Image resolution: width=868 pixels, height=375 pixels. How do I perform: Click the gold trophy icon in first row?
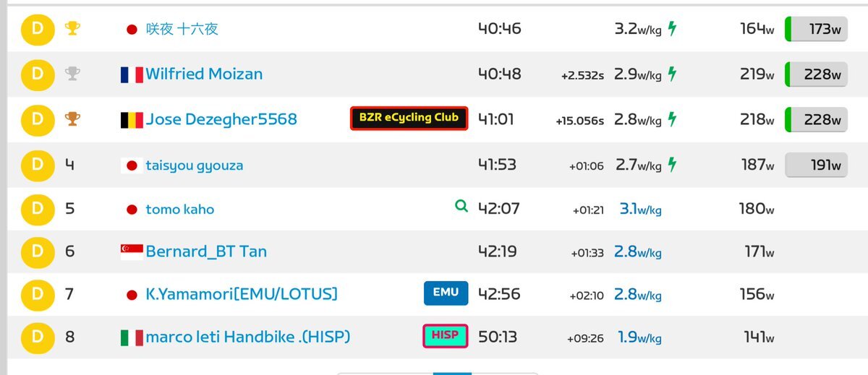tap(72, 29)
